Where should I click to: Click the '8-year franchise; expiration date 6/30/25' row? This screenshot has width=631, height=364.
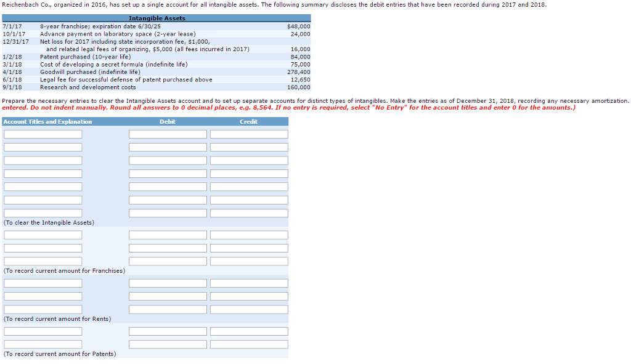(x=157, y=26)
